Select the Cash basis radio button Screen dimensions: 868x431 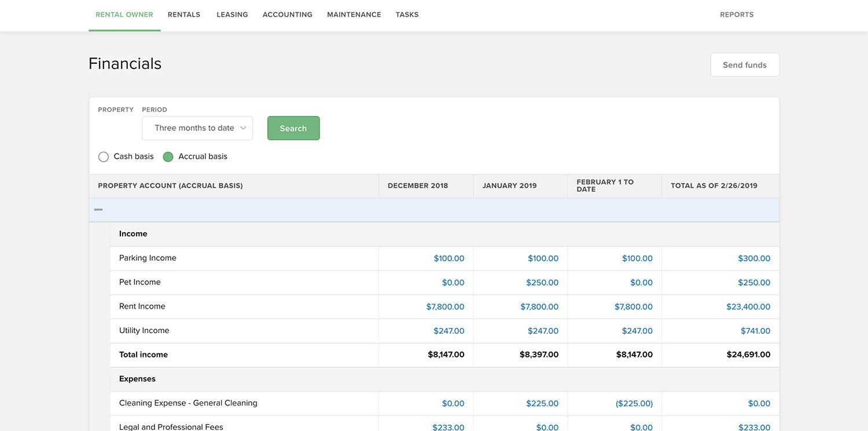103,156
